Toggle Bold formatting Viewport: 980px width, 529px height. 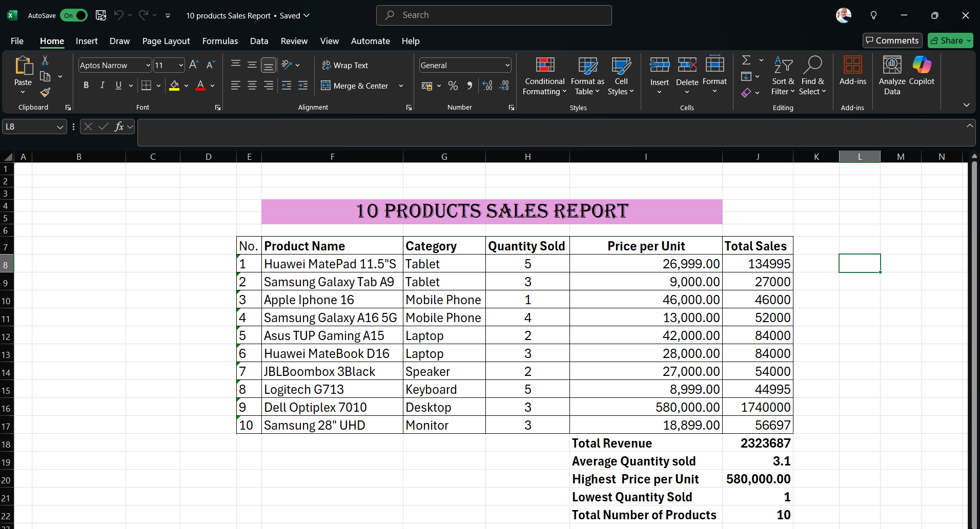tap(86, 86)
